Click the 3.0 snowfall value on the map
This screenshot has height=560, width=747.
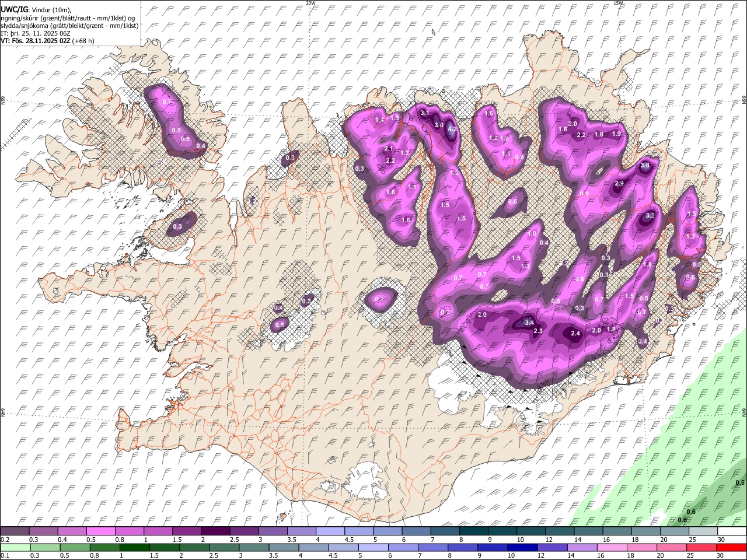click(x=439, y=125)
